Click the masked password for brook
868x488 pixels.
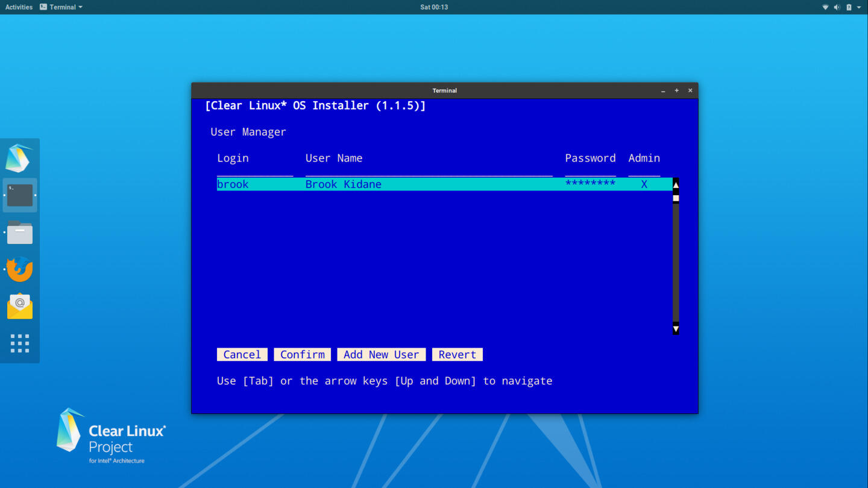[x=590, y=184]
